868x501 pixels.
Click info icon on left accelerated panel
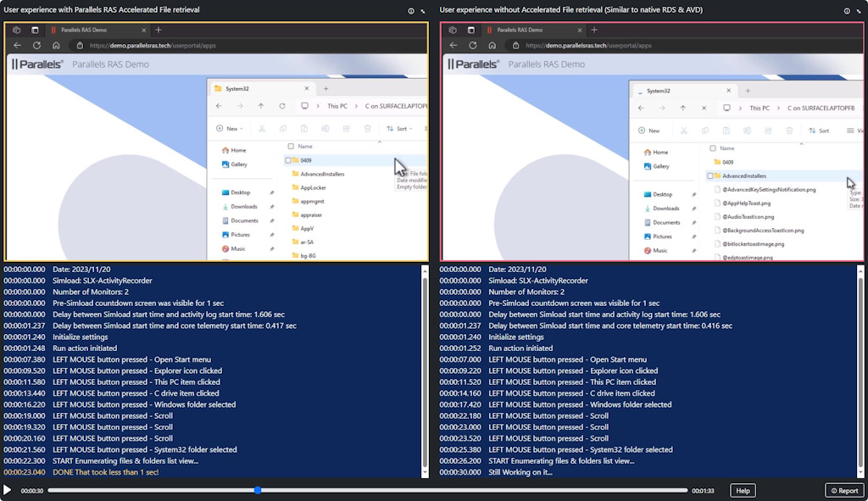(x=411, y=11)
